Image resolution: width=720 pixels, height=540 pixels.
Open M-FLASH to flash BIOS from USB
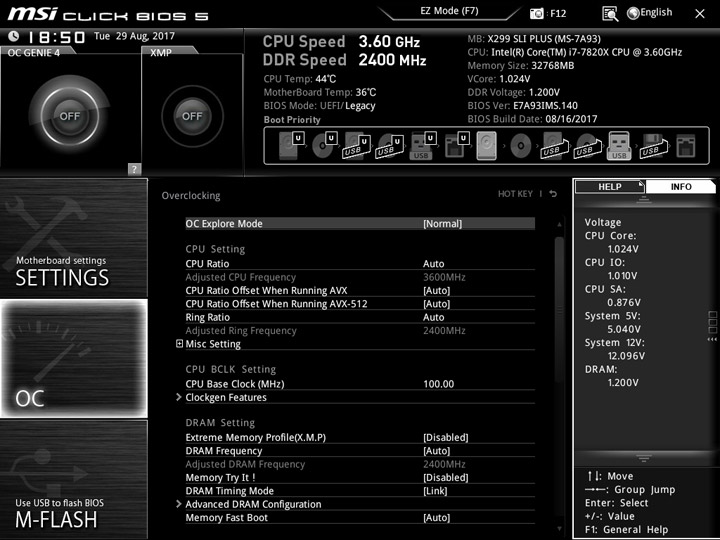click(x=74, y=479)
